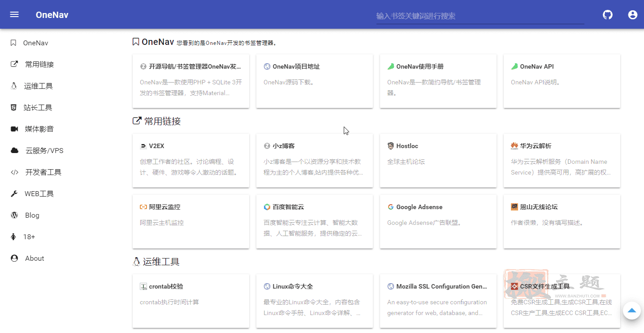Open Blog label in sidebar
644x333 pixels.
32,215
